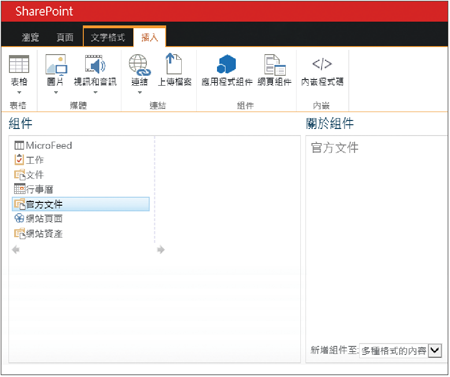The image size is (450, 377).
Task: Click the 上傳檔案 upload icon
Action: (x=174, y=64)
